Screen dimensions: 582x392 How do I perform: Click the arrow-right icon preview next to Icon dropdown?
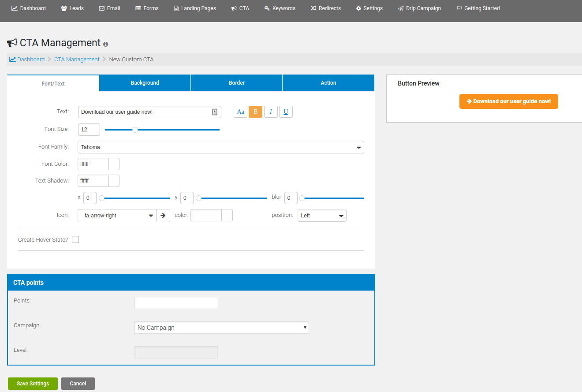[x=163, y=216]
